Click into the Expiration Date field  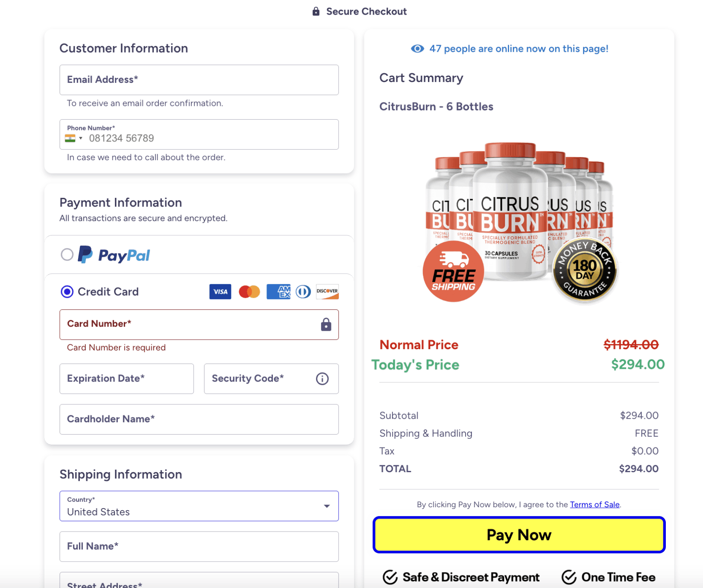[x=126, y=379]
